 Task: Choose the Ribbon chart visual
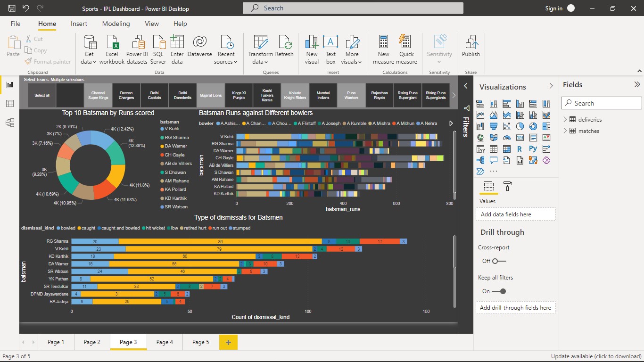(546, 115)
